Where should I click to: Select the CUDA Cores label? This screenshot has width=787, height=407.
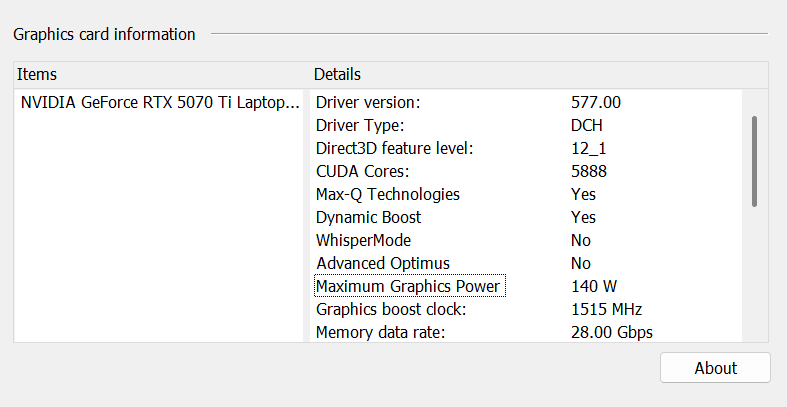pyautogui.click(x=362, y=172)
